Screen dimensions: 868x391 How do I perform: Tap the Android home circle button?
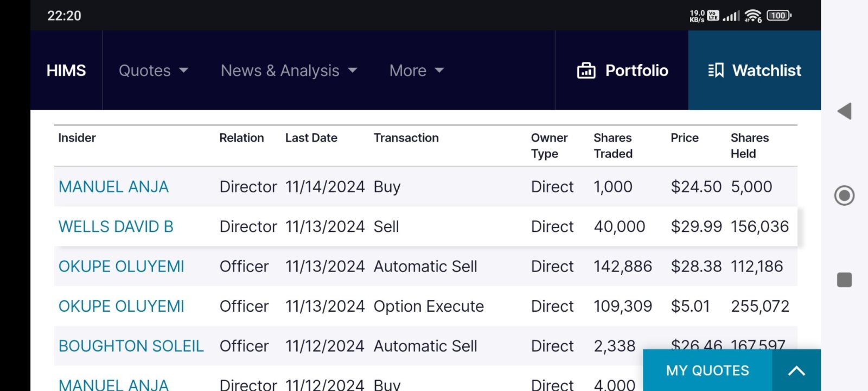pos(844,195)
